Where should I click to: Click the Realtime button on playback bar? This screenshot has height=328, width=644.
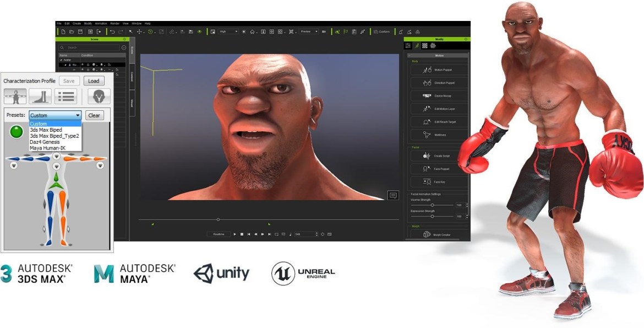(219, 234)
